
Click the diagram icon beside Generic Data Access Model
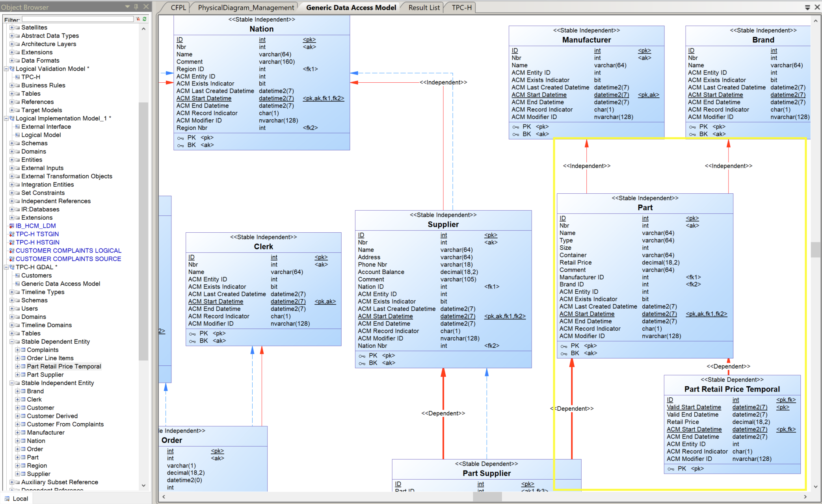point(17,284)
